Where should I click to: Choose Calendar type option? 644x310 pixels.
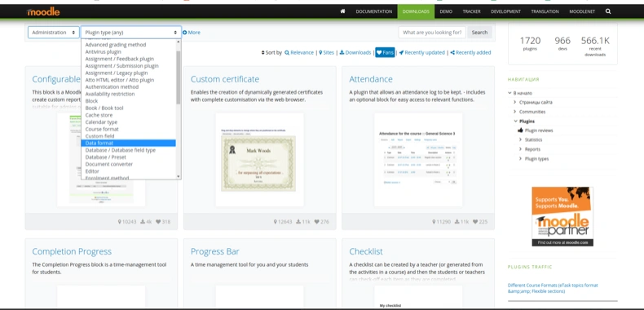(x=129, y=122)
